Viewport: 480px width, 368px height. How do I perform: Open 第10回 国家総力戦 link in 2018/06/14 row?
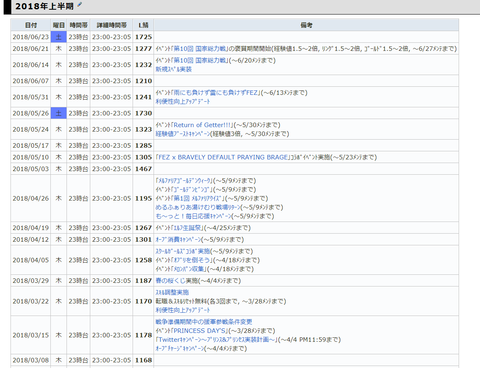coord(200,60)
